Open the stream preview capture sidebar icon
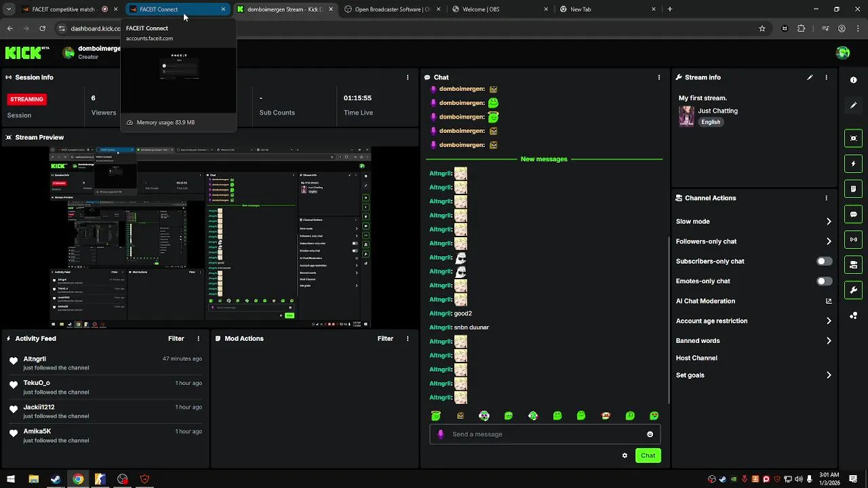The image size is (868, 488). (x=853, y=138)
